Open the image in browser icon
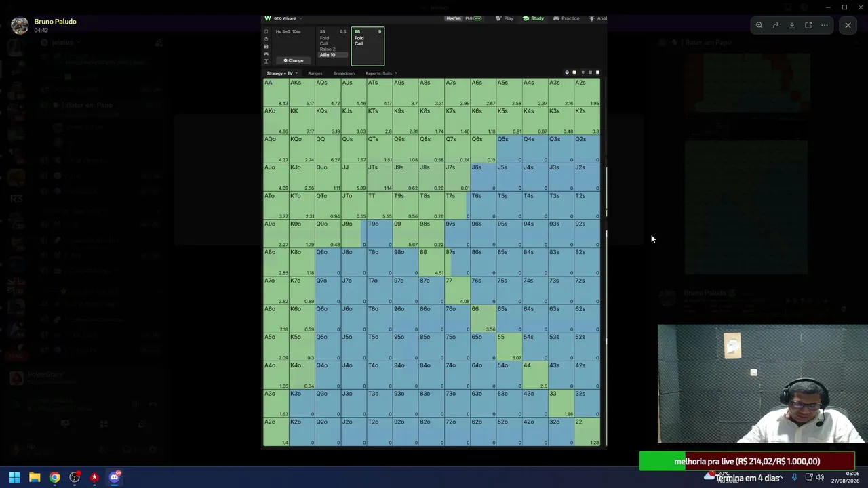 [x=808, y=25]
